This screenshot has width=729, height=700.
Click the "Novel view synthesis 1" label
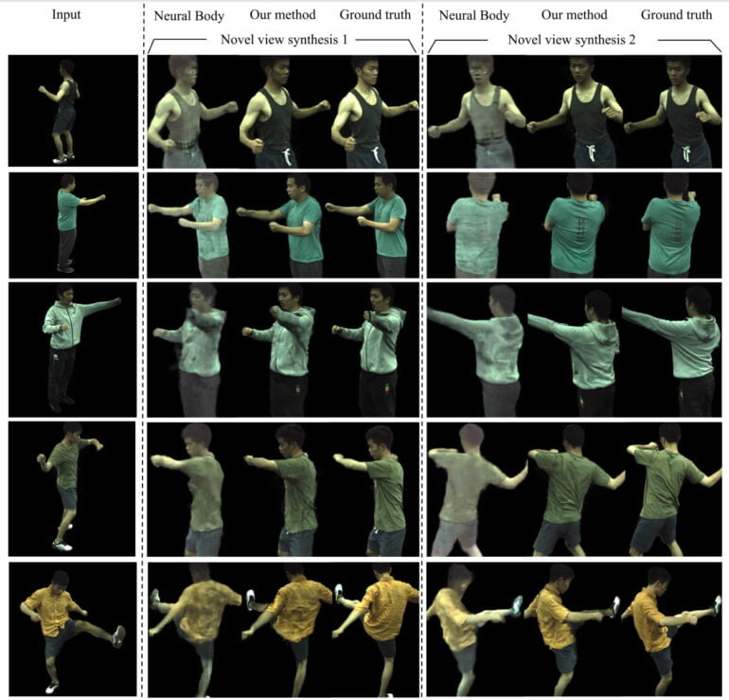click(x=281, y=40)
